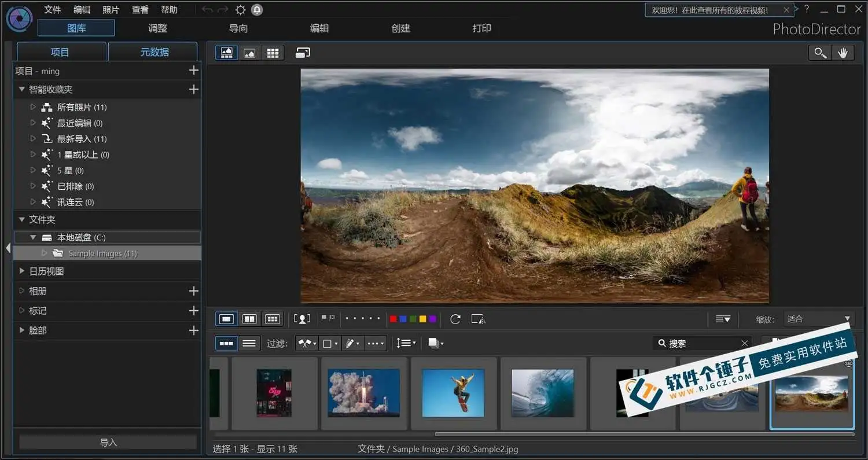The image size is (868, 460).
Task: Switch to grid thumbnail view mode
Action: pos(273,53)
